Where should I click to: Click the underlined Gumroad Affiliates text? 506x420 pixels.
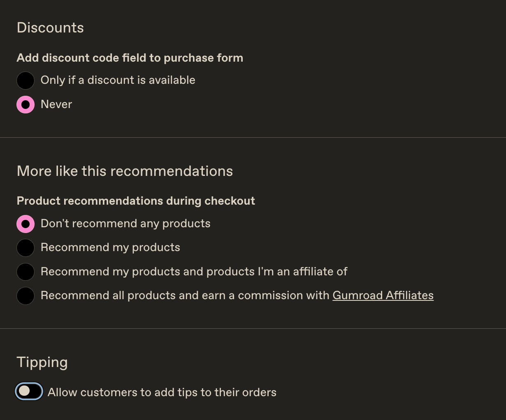click(383, 295)
